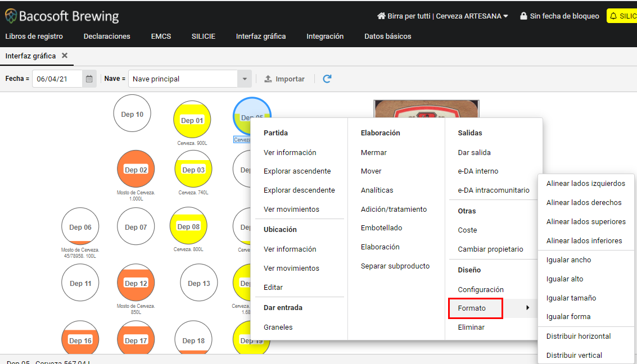Click the Importar button
The image size is (637, 364).
(284, 79)
